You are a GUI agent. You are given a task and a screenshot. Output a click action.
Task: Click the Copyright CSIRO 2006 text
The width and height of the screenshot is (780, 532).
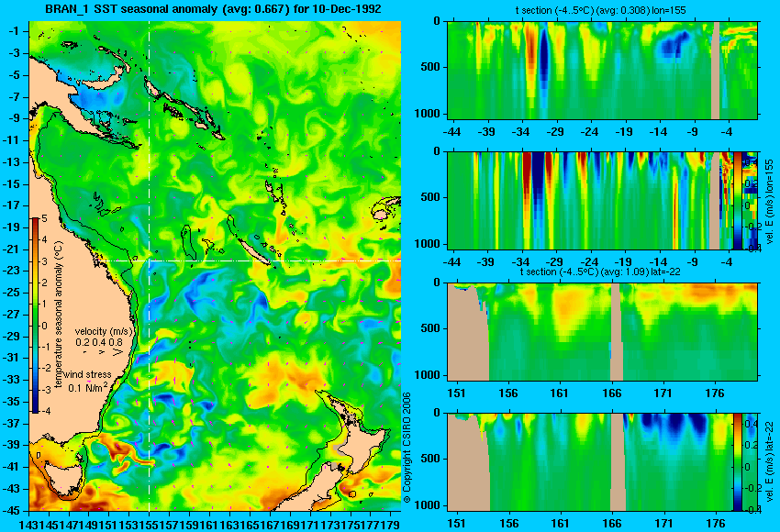click(407, 448)
